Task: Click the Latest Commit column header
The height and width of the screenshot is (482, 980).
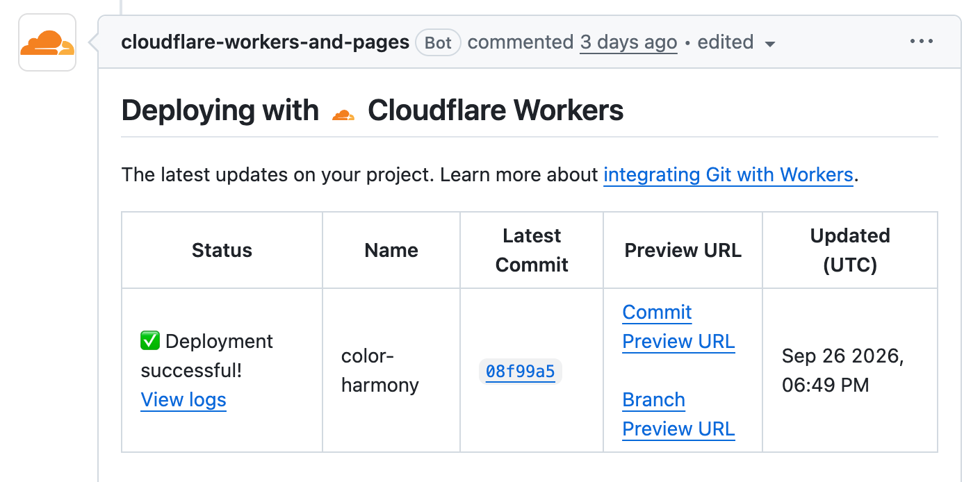Action: tap(532, 250)
